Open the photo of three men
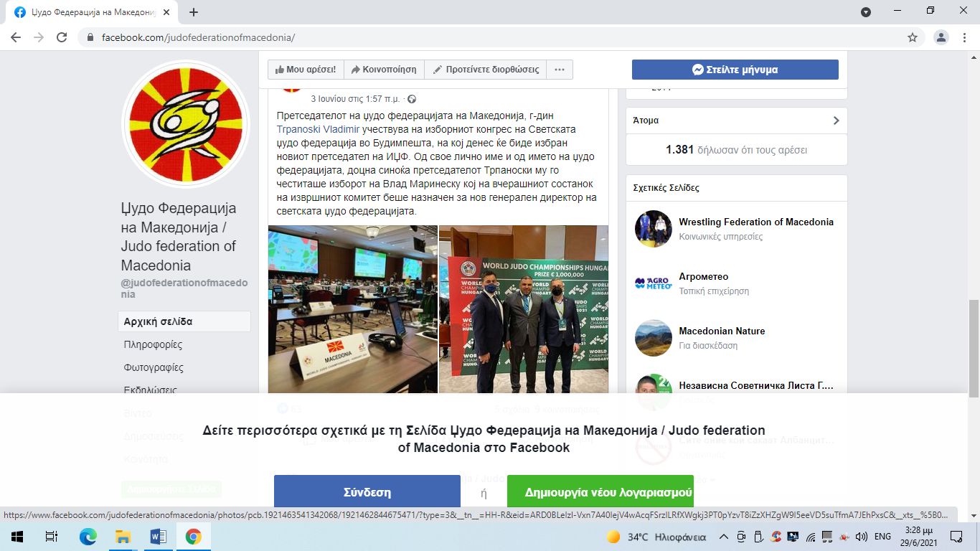The image size is (980, 551). coord(524,309)
